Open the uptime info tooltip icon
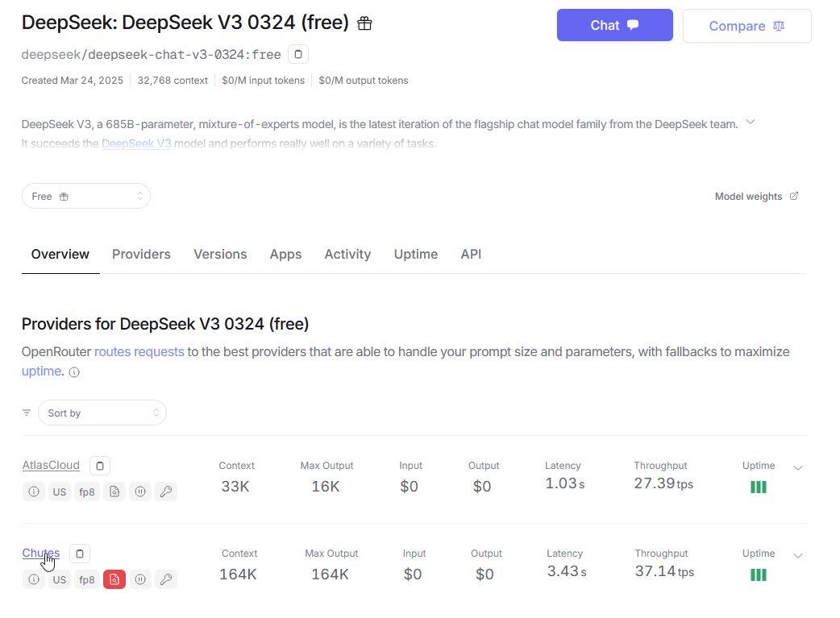The height and width of the screenshot is (618, 840). click(74, 372)
